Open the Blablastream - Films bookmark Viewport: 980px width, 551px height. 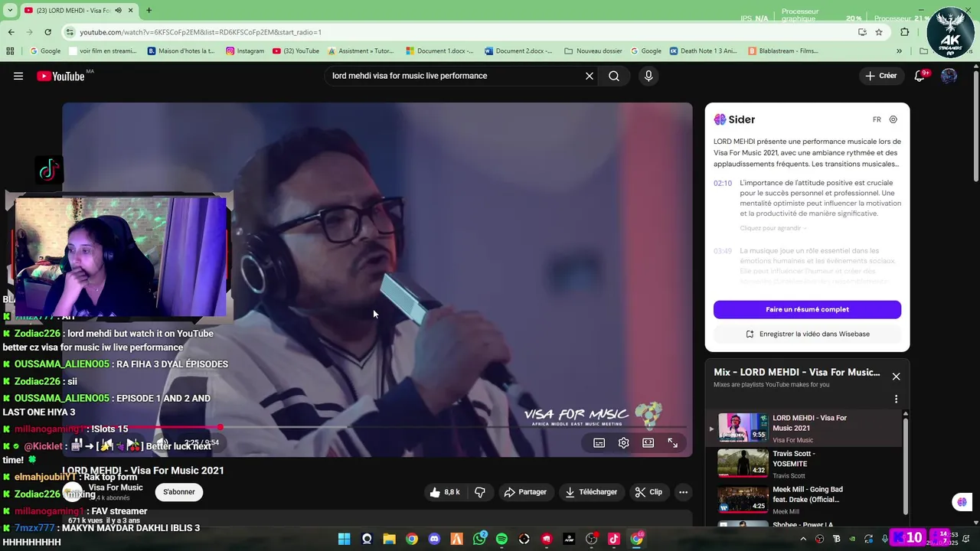click(783, 51)
